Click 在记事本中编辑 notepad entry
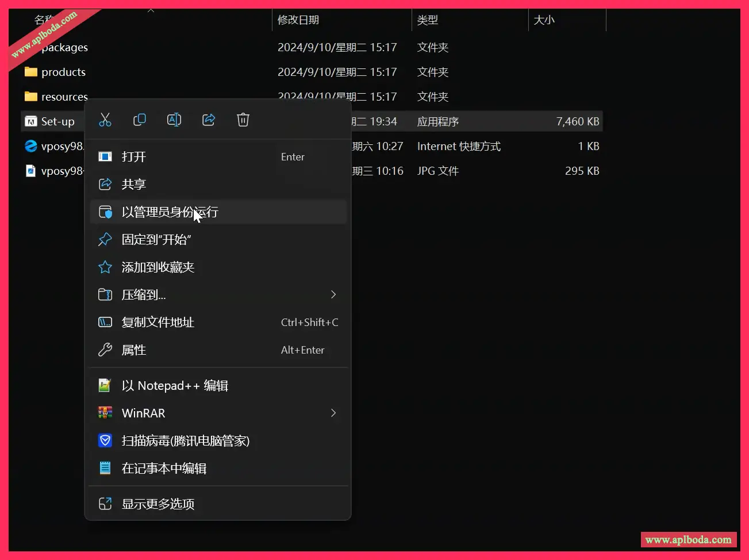 click(164, 469)
